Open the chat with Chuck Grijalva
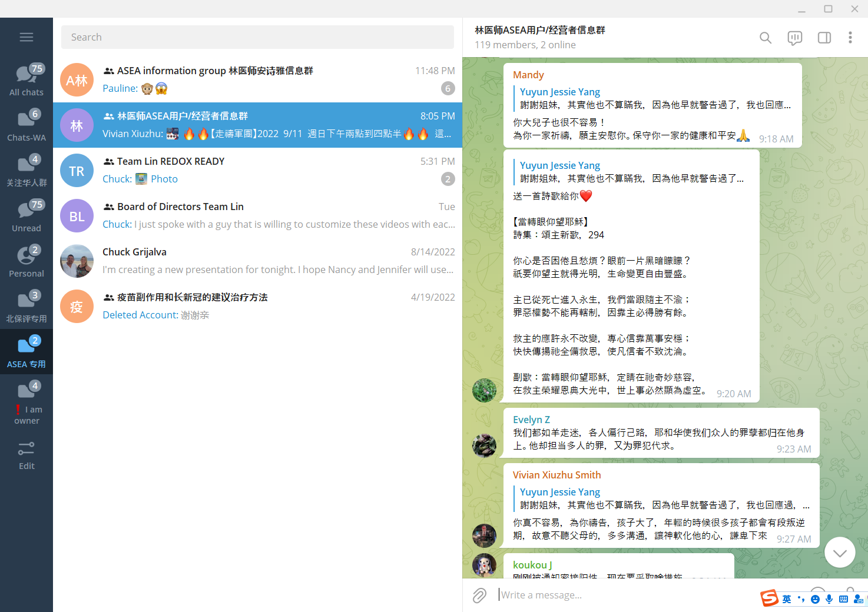The width and height of the screenshot is (868, 612). pos(257,261)
